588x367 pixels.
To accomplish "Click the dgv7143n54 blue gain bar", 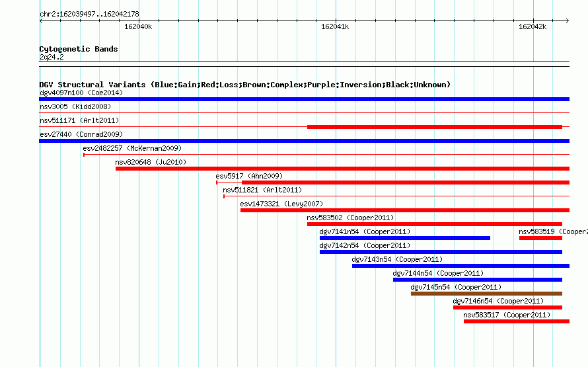I will [461, 266].
